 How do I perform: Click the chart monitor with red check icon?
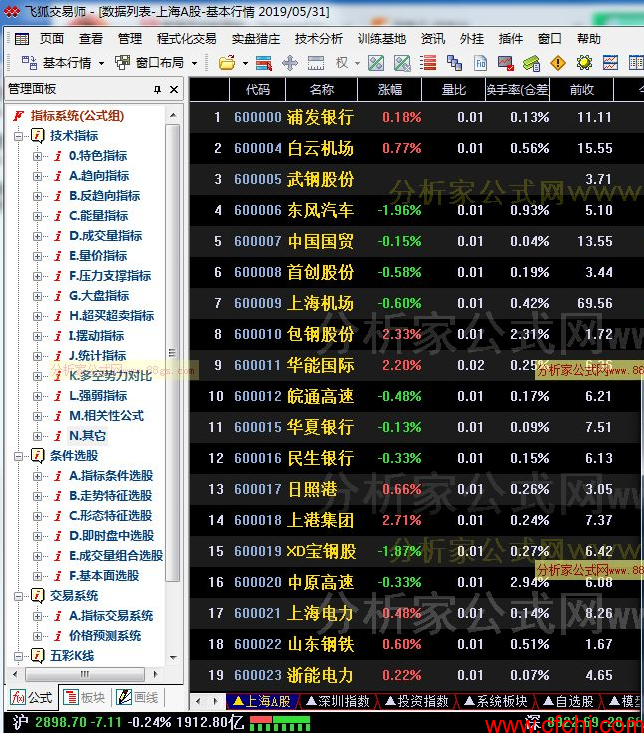[506, 63]
